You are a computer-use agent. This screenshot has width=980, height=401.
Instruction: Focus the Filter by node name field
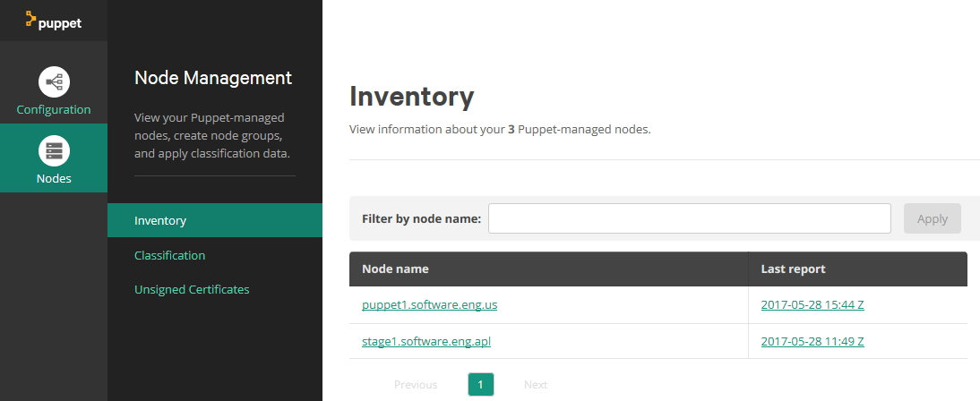[x=690, y=218]
